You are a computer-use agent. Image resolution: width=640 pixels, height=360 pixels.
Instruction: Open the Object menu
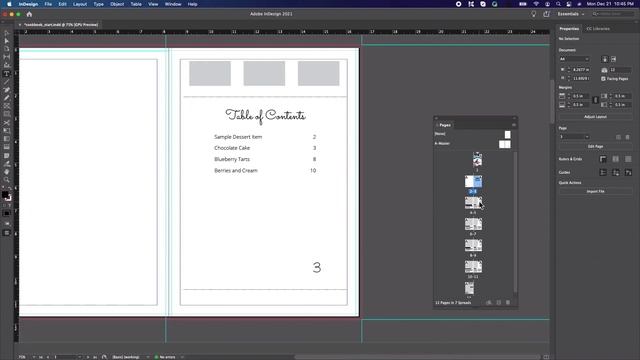click(x=117, y=4)
